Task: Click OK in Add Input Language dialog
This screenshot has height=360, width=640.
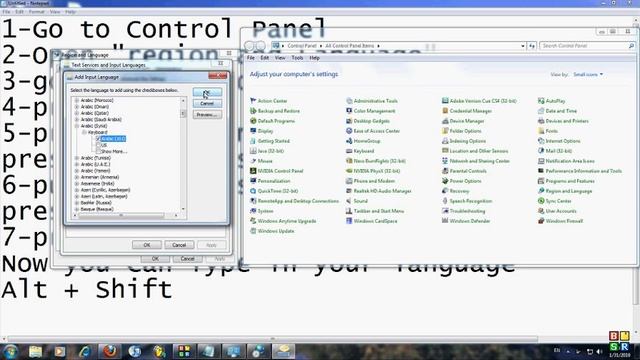Action: click(x=207, y=93)
